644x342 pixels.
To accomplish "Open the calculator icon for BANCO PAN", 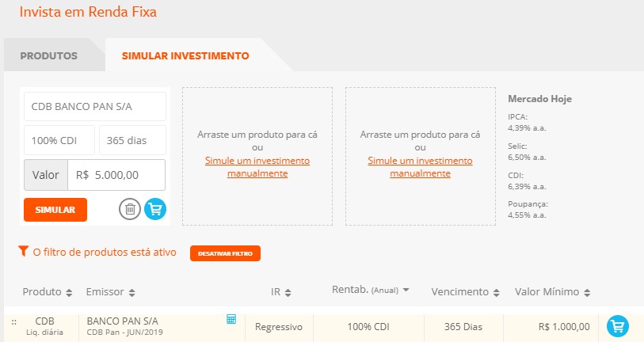I will [x=231, y=319].
